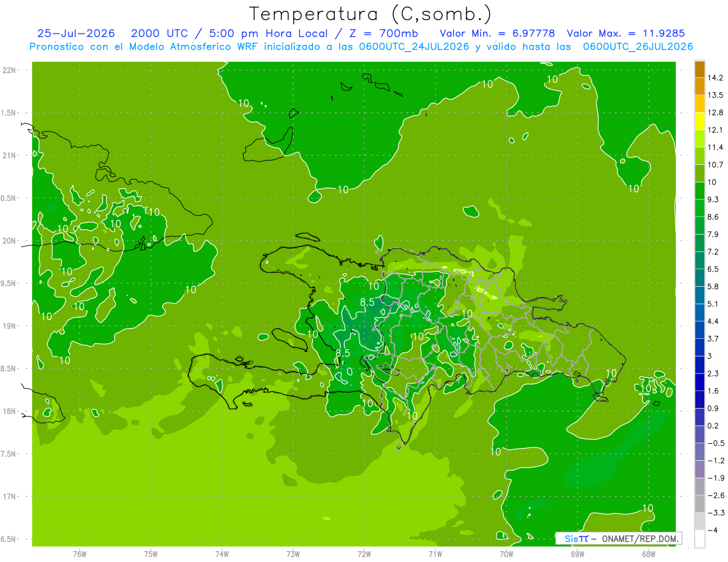Click the '-3.3' colorbar label

(x=716, y=513)
